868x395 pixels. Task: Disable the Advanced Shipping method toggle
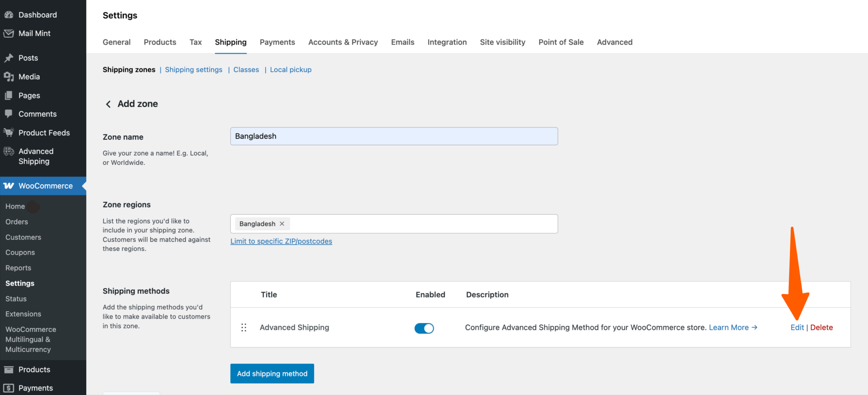coord(424,328)
